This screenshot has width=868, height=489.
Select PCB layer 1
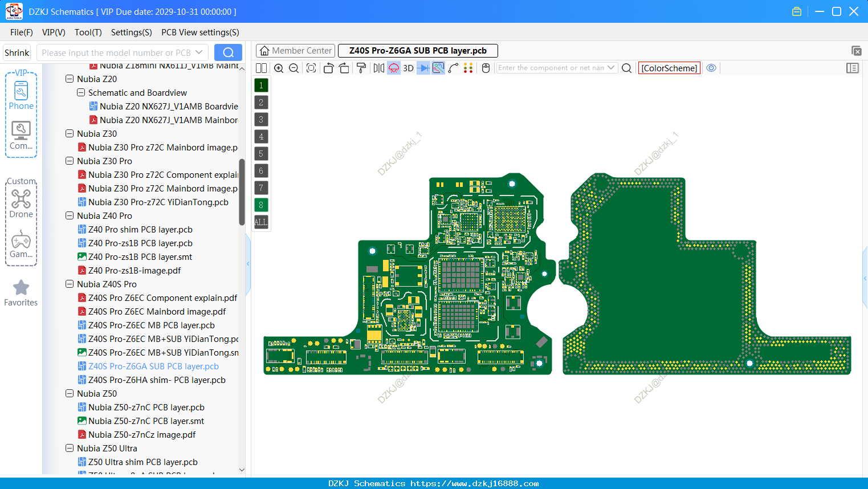(x=261, y=85)
